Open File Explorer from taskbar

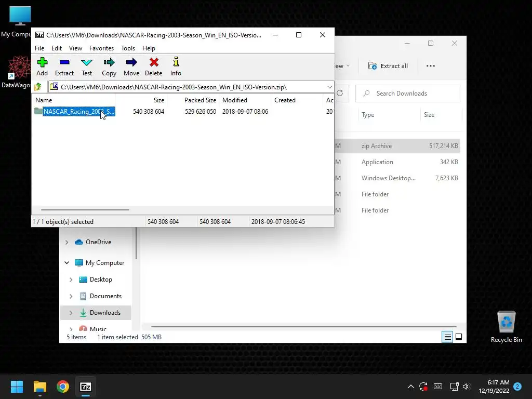(x=39, y=387)
